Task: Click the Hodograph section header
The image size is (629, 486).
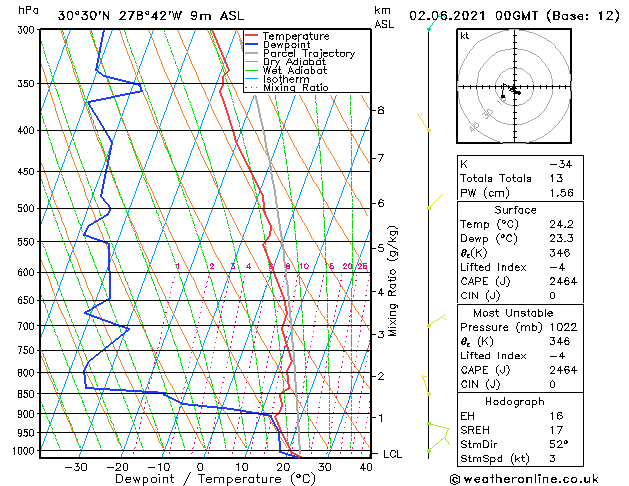Action: pyautogui.click(x=515, y=401)
